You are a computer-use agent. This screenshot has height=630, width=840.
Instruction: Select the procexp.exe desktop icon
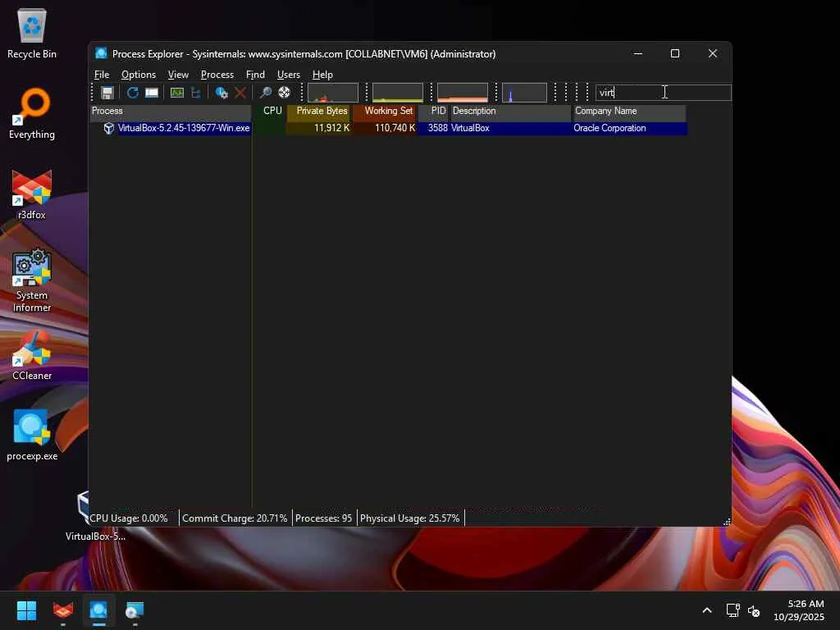[32, 435]
